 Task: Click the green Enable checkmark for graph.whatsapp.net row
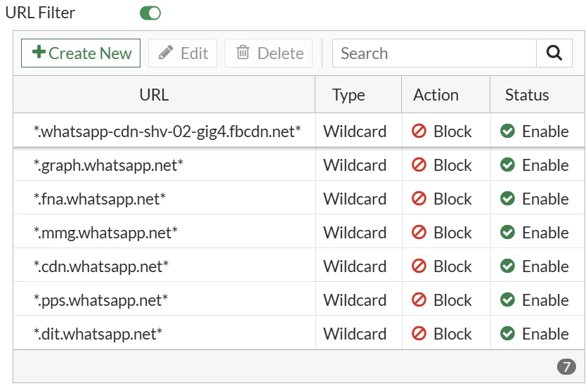point(507,165)
